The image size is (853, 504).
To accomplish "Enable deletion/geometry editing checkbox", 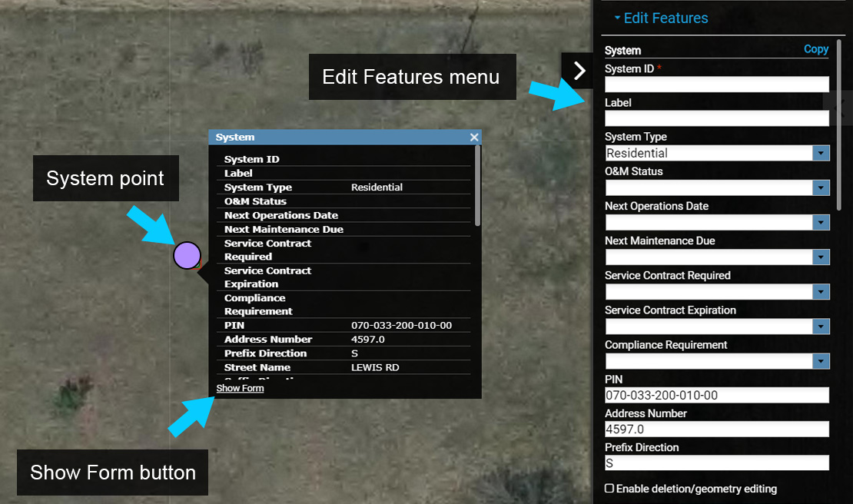I will (609, 489).
